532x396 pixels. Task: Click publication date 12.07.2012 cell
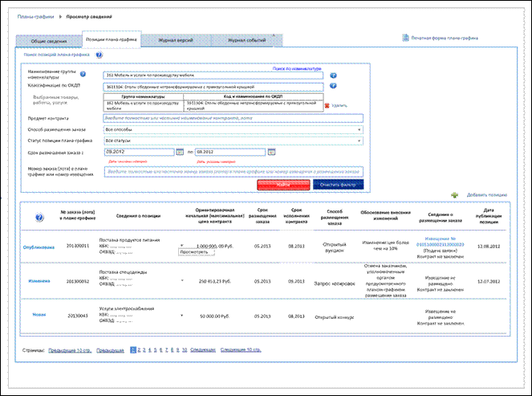489,281
